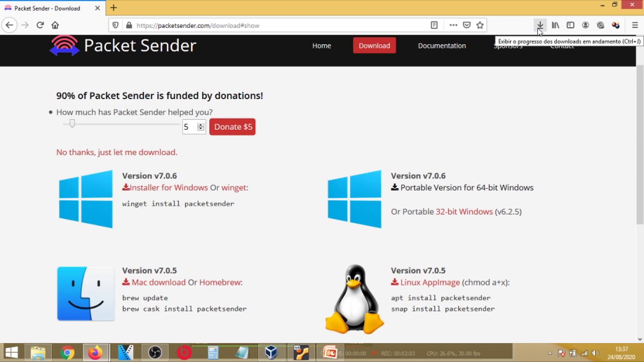Screen dimensions: 644x362
Task: Decrease donation amount with down arrow
Action: (x=201, y=130)
